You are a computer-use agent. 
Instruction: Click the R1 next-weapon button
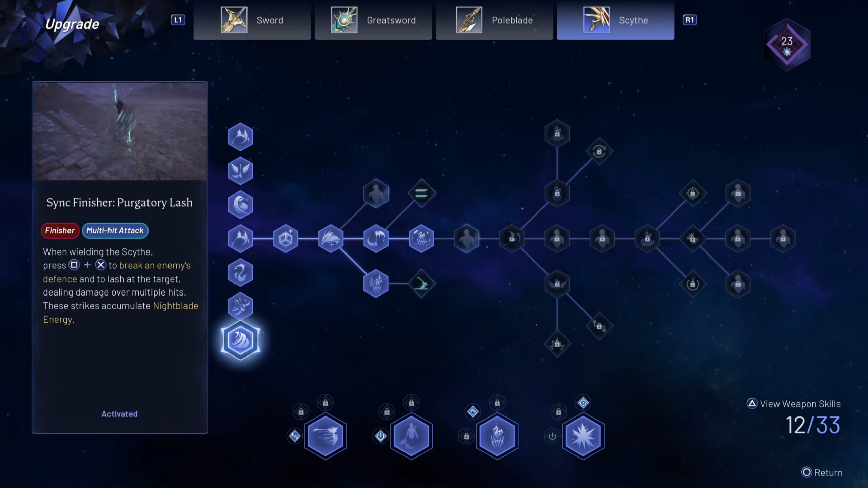(690, 20)
